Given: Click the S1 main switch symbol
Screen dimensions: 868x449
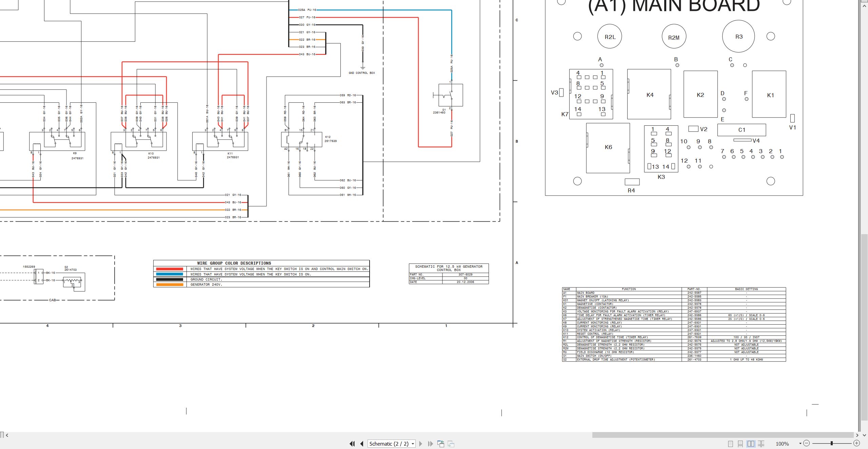Looking at the screenshot, I should click(451, 95).
